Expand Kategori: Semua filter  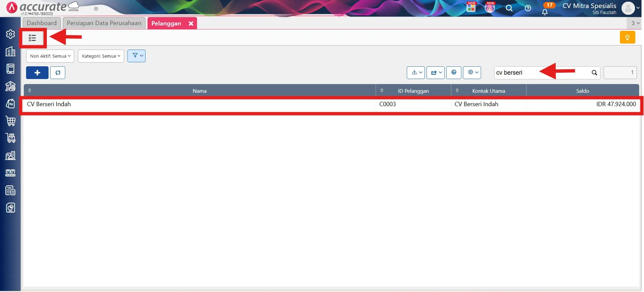pos(101,56)
